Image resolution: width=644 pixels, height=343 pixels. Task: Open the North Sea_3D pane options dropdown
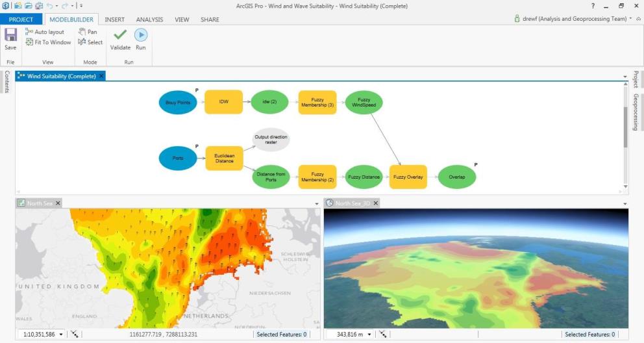click(625, 204)
